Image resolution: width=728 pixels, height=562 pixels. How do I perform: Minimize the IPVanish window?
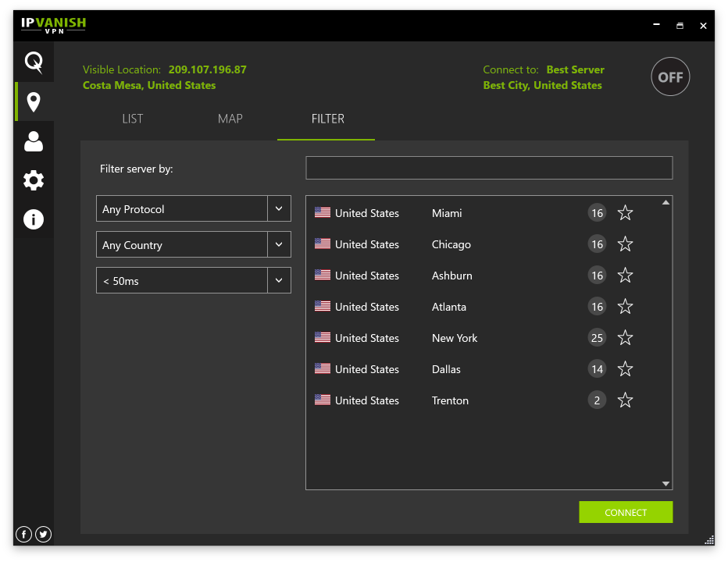pyautogui.click(x=656, y=25)
